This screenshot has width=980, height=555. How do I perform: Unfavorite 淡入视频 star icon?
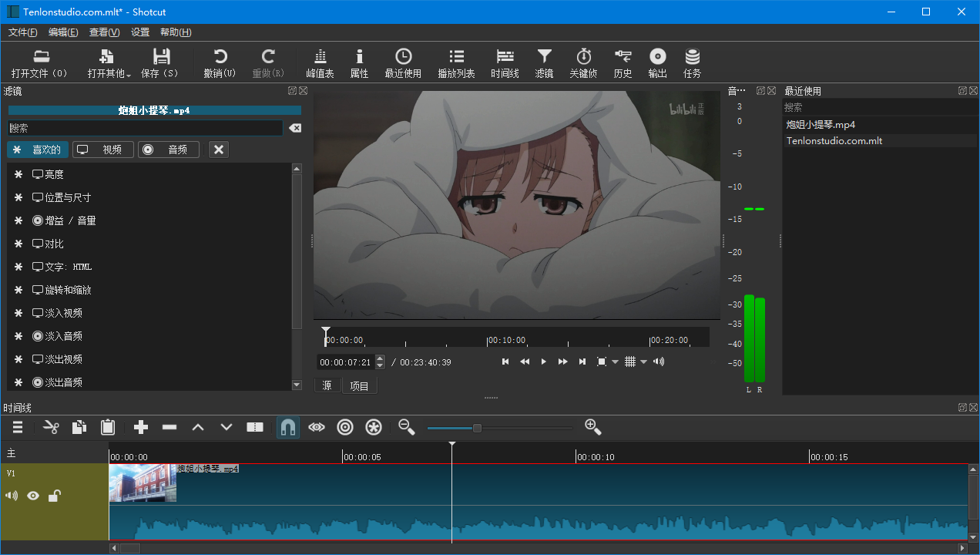18,313
